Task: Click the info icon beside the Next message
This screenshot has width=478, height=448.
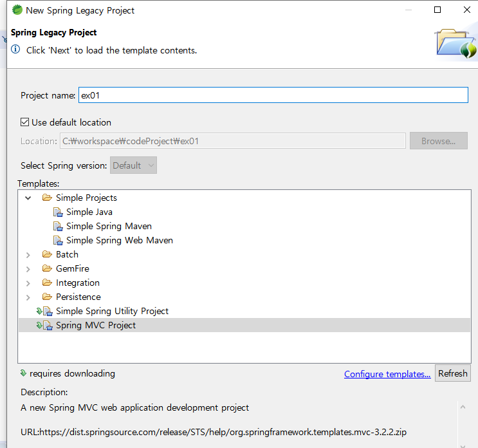Action: pos(15,49)
